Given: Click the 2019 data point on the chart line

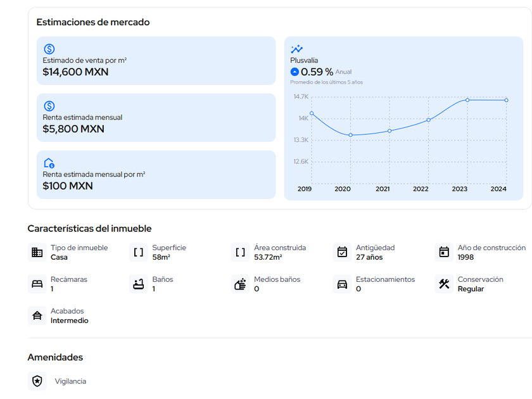Looking at the screenshot, I should [x=312, y=113].
